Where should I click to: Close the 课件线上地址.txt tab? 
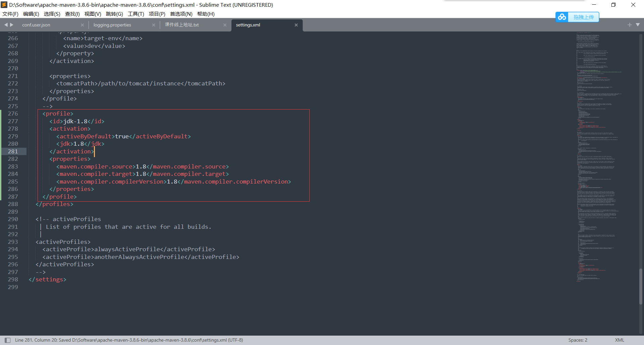[x=225, y=25]
